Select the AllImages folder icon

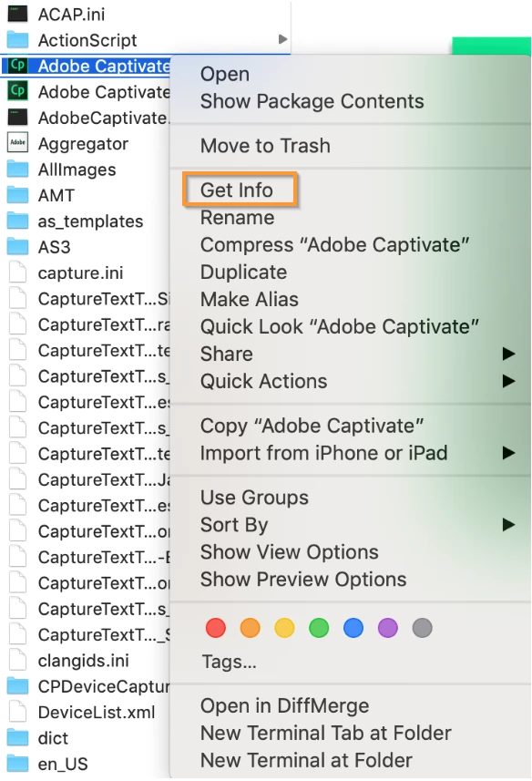(18, 170)
